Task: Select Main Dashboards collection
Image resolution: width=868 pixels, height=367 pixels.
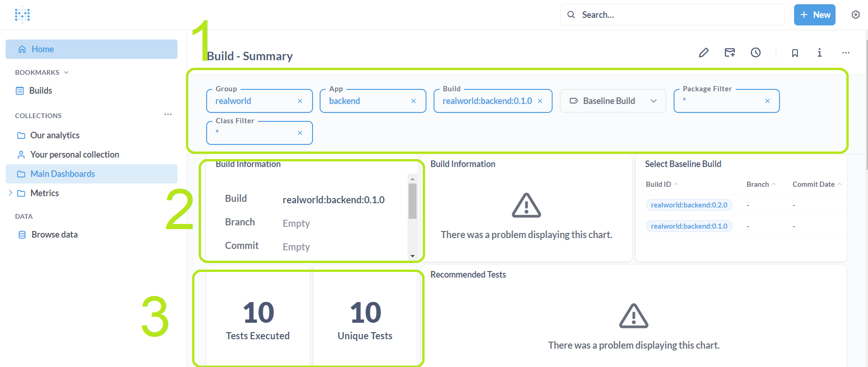Action: click(91, 174)
